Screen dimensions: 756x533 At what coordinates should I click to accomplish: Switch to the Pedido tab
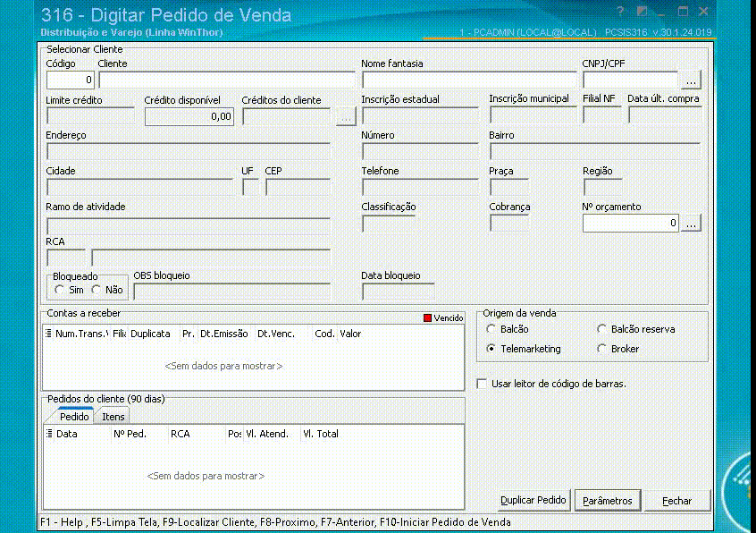click(74, 416)
